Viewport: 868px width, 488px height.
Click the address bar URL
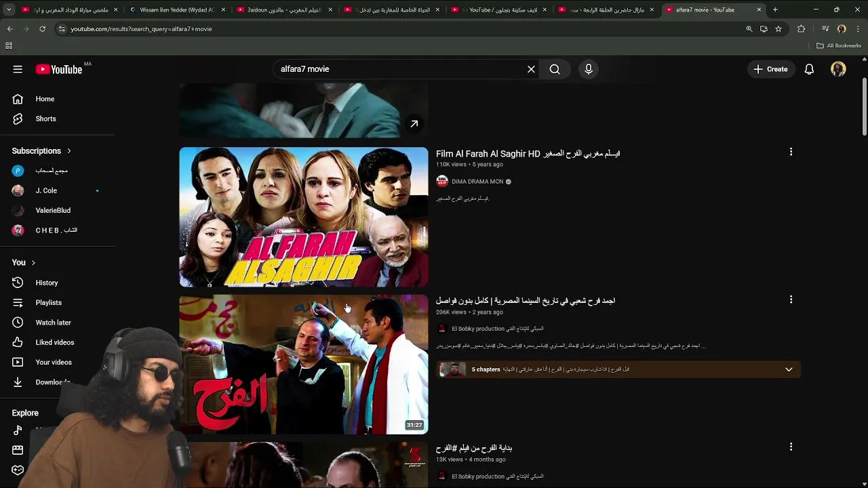(x=141, y=29)
